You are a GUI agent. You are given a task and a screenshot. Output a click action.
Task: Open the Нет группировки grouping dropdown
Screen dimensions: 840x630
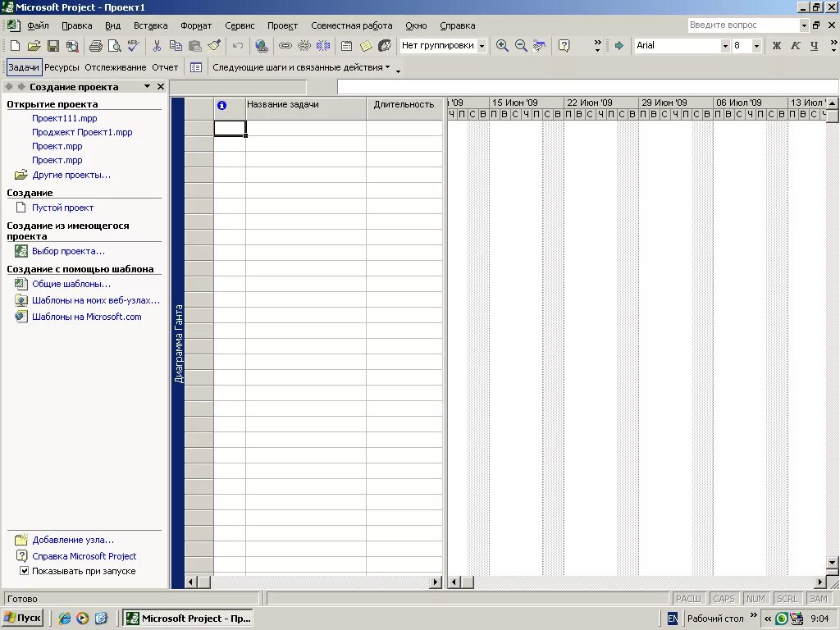(x=482, y=46)
